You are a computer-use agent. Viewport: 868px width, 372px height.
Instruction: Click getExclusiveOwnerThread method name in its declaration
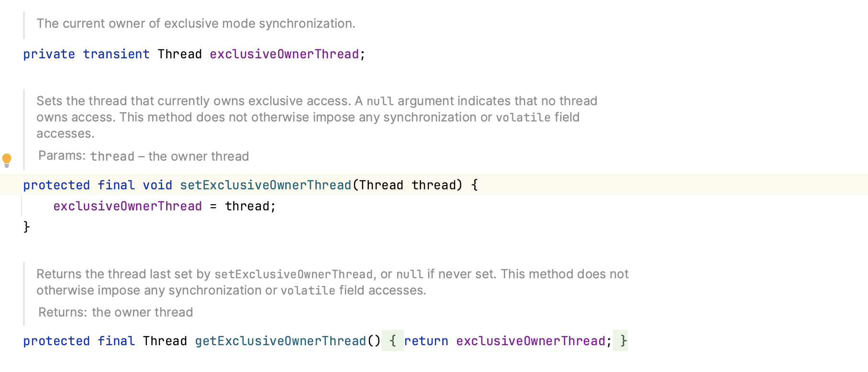[x=280, y=341]
